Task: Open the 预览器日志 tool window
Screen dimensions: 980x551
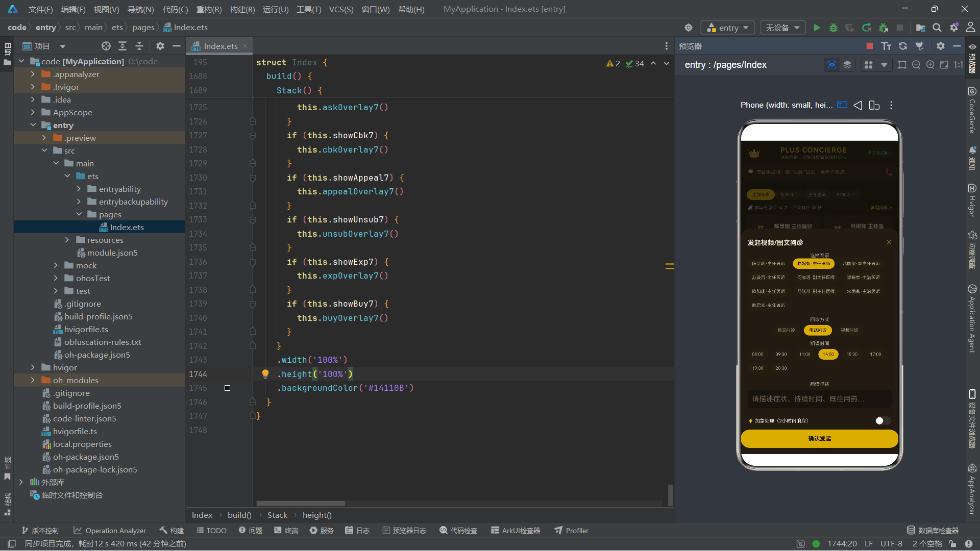Action: [404, 531]
